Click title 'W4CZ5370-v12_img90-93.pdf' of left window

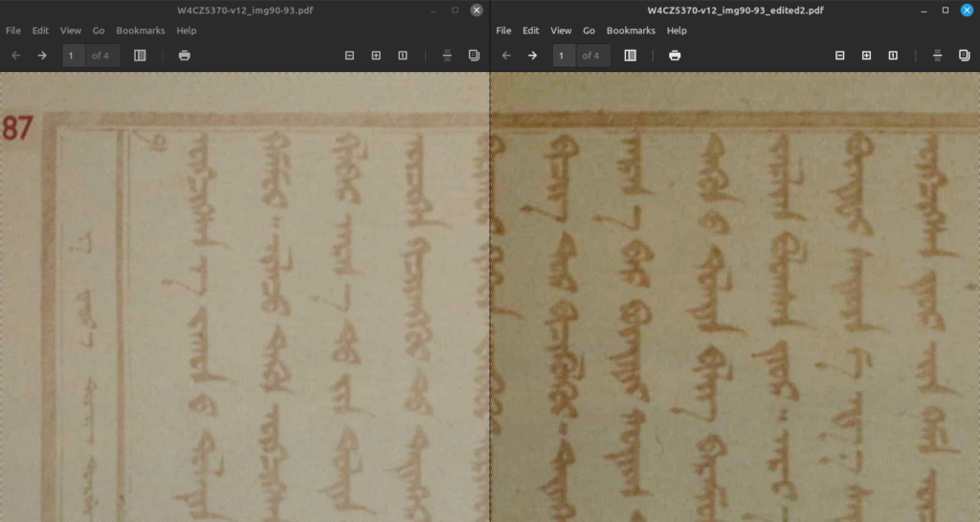[x=245, y=10]
